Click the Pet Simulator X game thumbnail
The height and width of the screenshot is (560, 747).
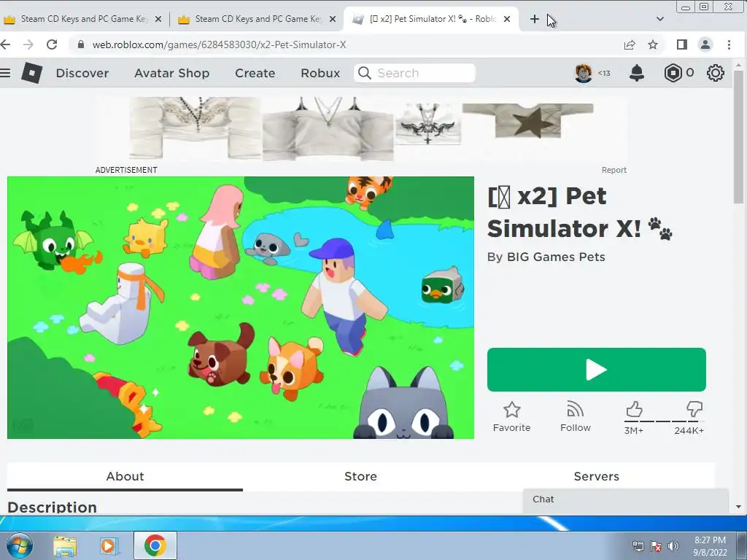[x=241, y=308]
